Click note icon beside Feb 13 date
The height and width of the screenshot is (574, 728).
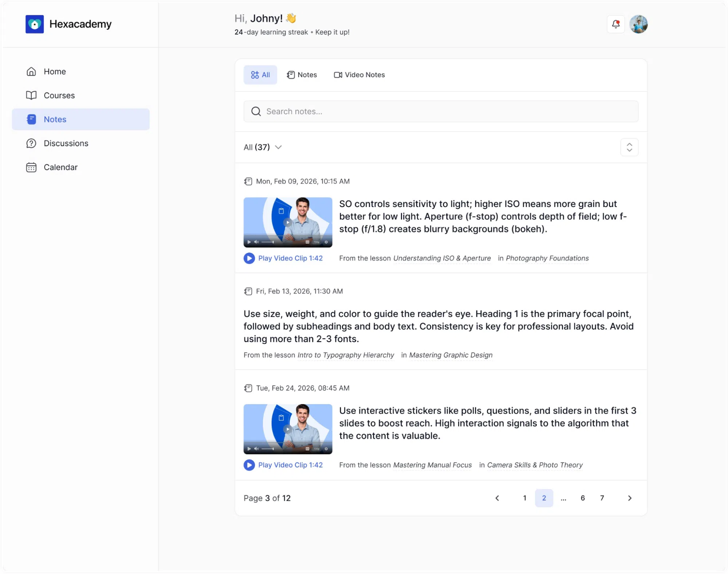pyautogui.click(x=248, y=291)
